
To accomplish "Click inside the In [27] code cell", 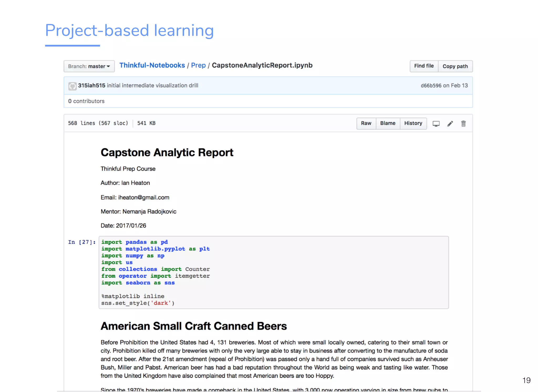I will (x=273, y=272).
